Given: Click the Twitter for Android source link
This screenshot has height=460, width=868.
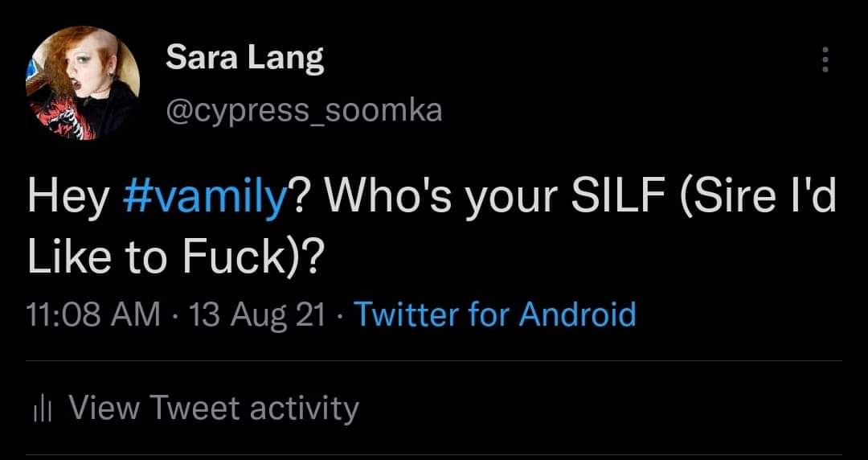Looking at the screenshot, I should [x=494, y=314].
